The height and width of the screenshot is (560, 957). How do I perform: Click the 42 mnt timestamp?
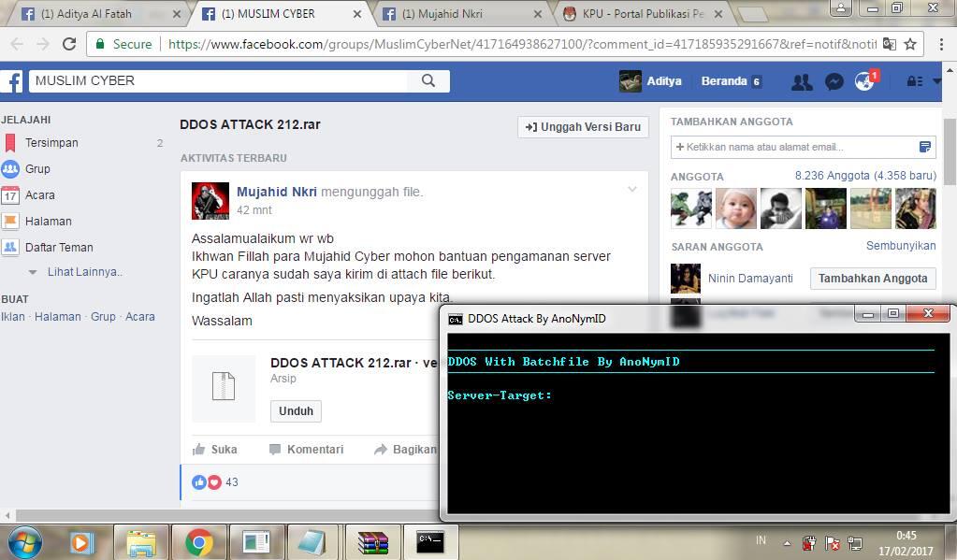254,209
